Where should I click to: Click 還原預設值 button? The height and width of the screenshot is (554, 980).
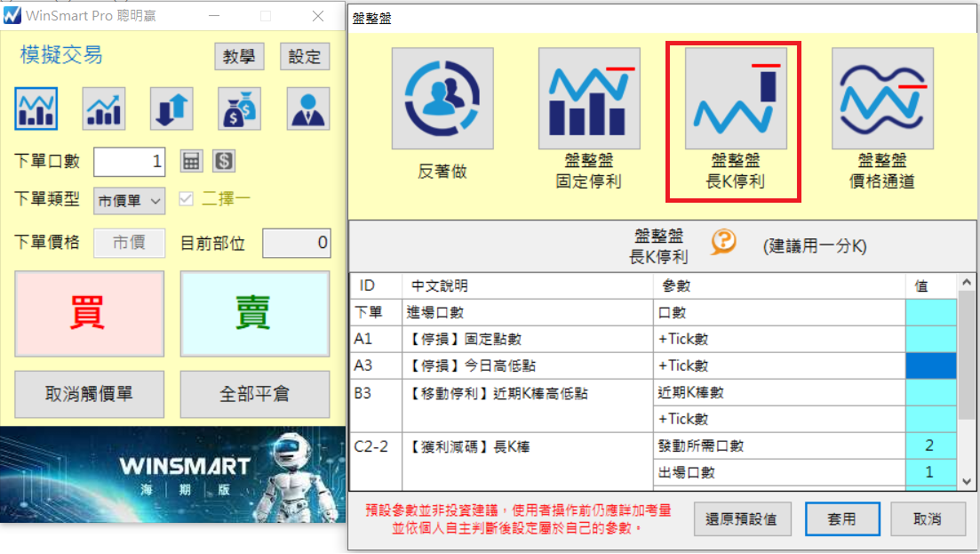click(743, 519)
